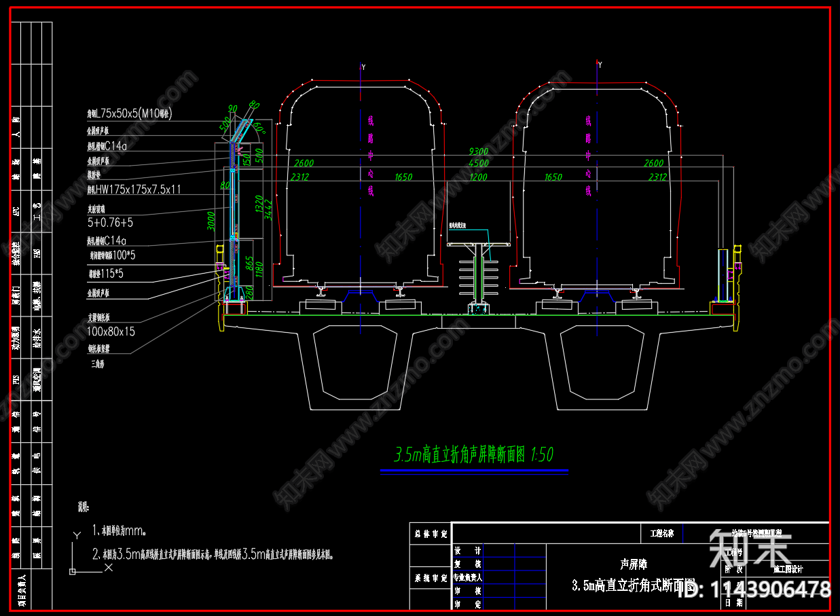Viewport: 840px width, 616px height.
Task: Click the drawing title "3.5m高直立折角声屏障断面图 1:50"
Action: pyautogui.click(x=474, y=454)
